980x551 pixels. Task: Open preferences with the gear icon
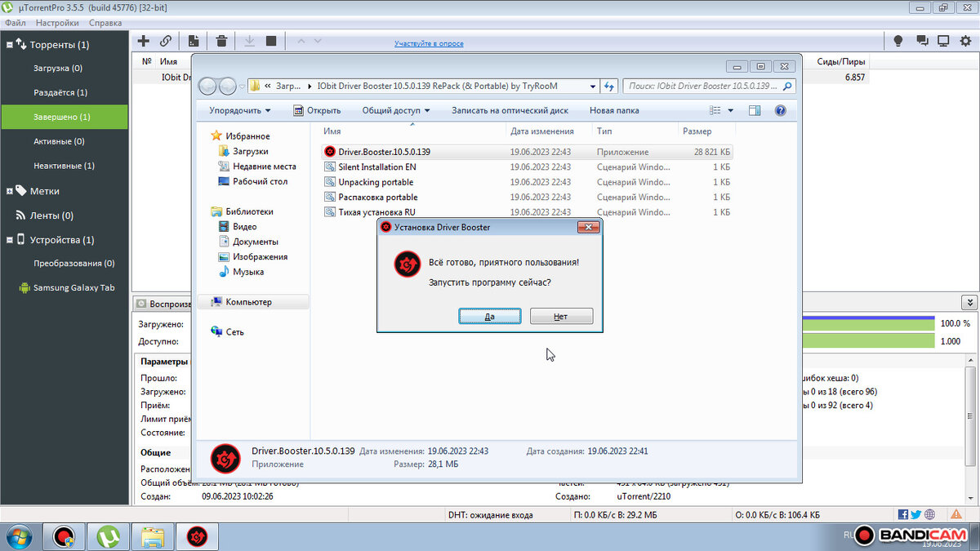pos(965,41)
